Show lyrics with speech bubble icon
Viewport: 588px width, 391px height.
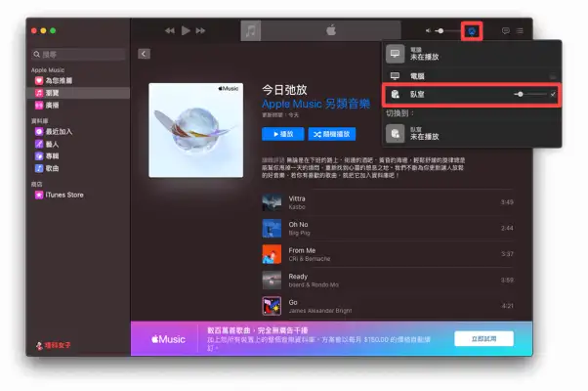pos(506,30)
